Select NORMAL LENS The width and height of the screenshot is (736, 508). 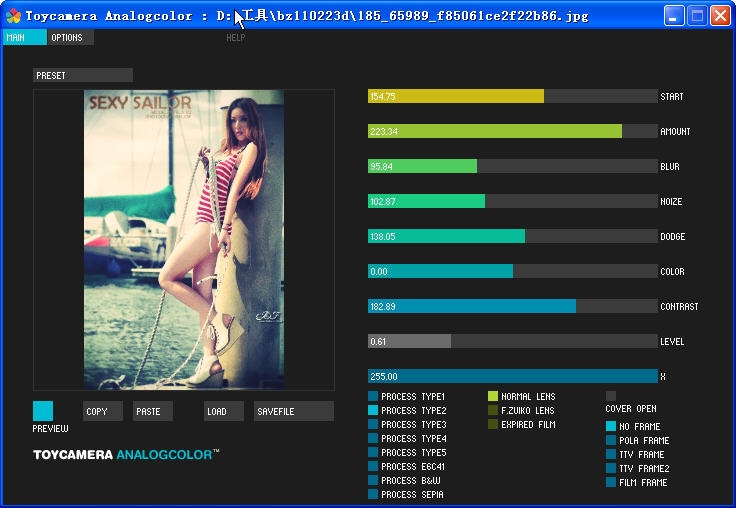493,396
